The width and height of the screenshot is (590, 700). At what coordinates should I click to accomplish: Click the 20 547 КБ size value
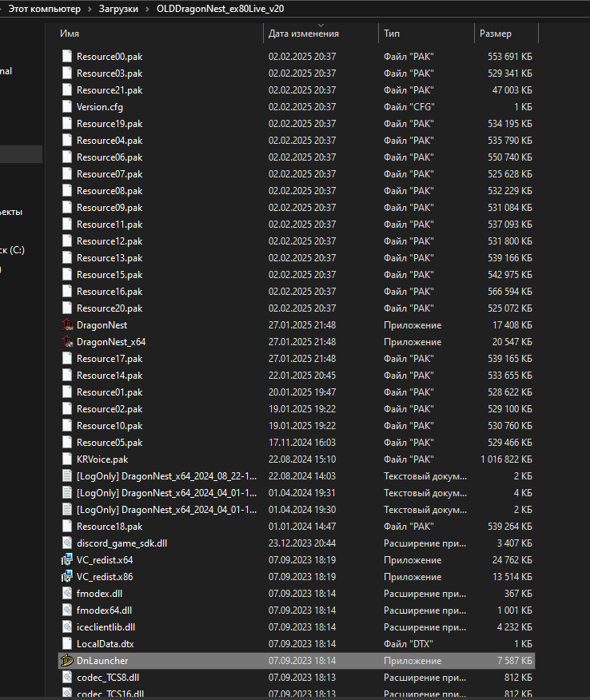[x=512, y=342]
